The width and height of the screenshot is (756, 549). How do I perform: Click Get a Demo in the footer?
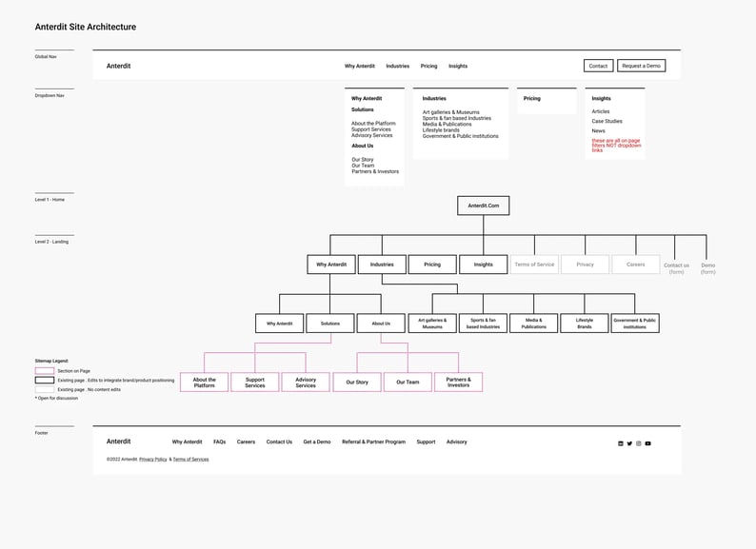317,442
